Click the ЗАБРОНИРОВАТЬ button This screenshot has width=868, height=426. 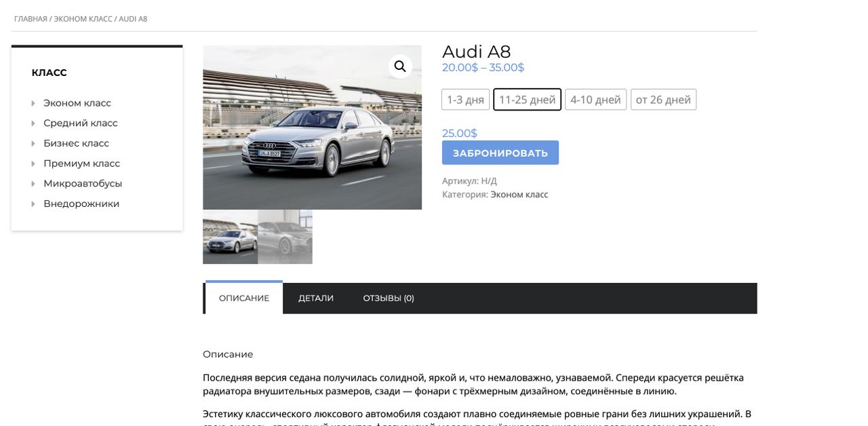click(x=500, y=153)
